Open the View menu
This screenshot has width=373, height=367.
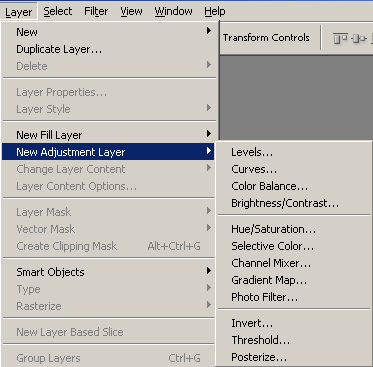pos(131,12)
